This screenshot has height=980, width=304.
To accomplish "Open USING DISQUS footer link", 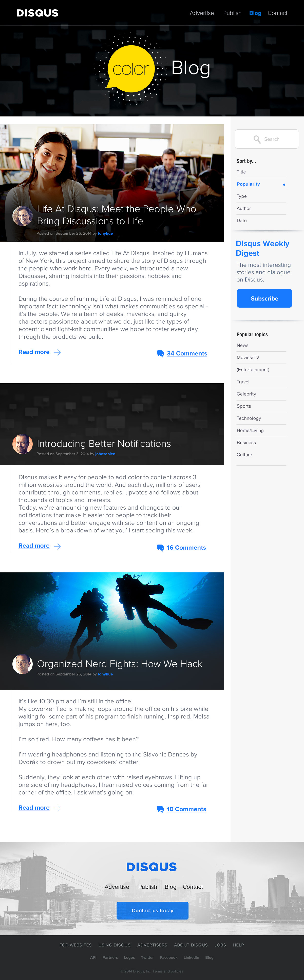I will (115, 945).
